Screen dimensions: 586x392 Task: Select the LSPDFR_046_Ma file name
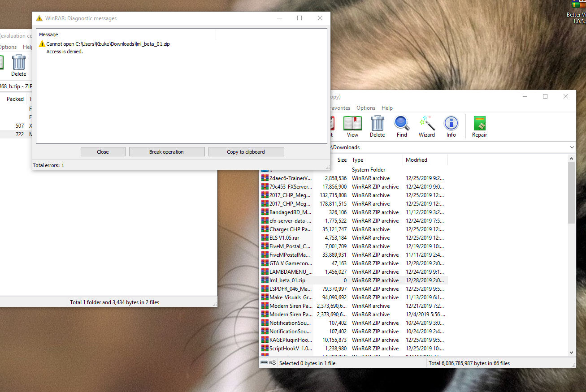[x=291, y=289]
